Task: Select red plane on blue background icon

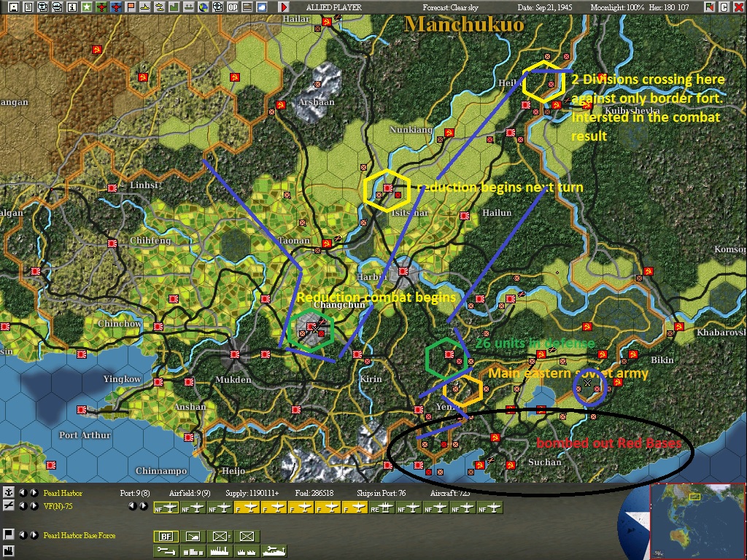Action: pos(116,7)
